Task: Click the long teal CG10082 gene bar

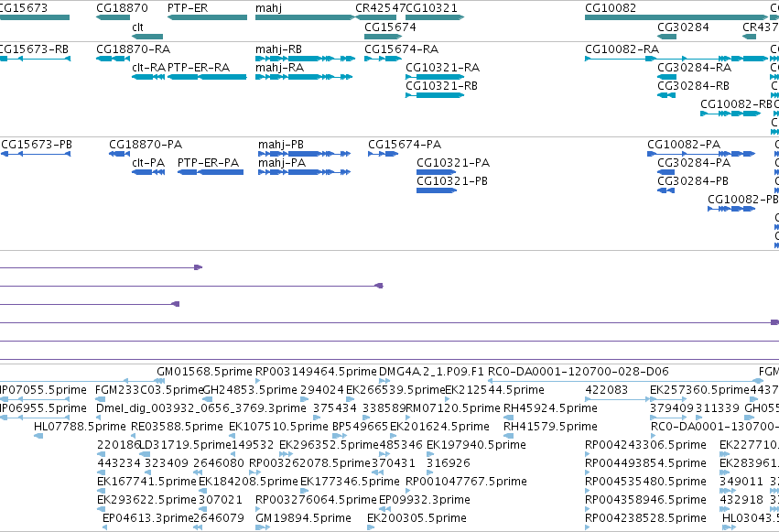Action: pyautogui.click(x=677, y=17)
